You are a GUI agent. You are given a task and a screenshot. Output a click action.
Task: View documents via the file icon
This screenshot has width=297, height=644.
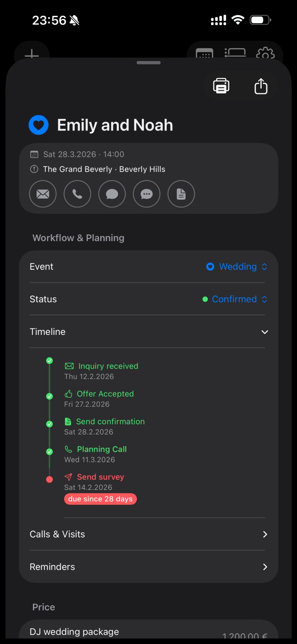(x=181, y=194)
